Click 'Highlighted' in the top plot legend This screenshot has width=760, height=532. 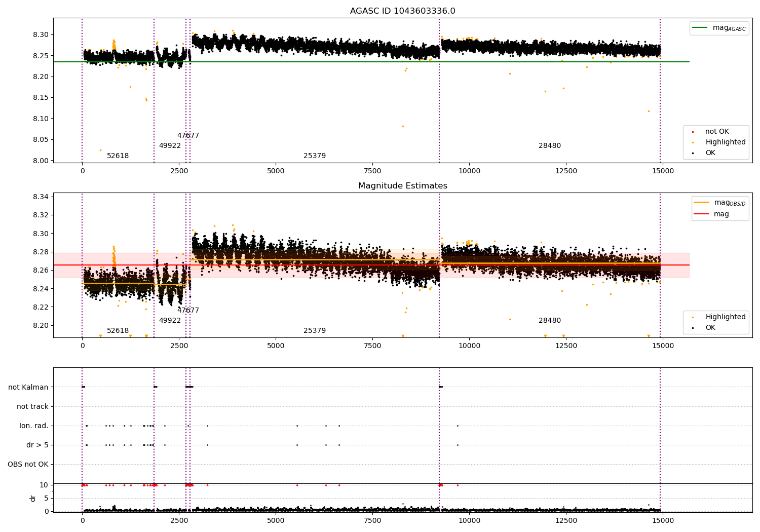tap(726, 142)
